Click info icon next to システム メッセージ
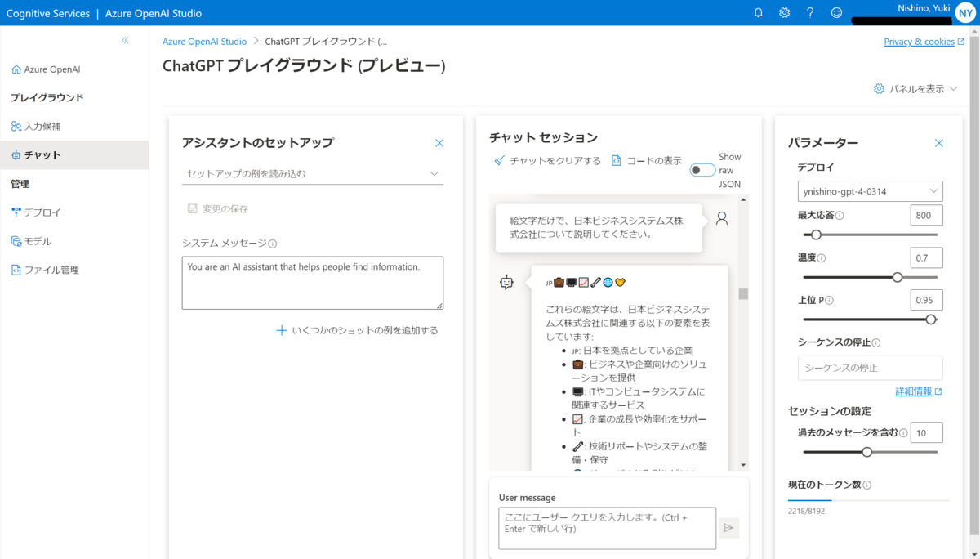Image resolution: width=980 pixels, height=559 pixels. point(273,244)
